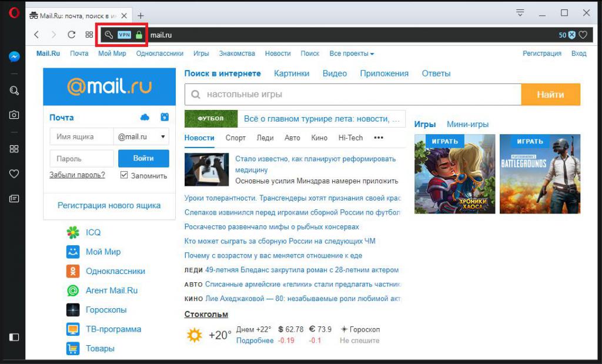The height and width of the screenshot is (364, 602).
Task: Open the ТВ-программа monitor icon
Action: click(x=73, y=329)
